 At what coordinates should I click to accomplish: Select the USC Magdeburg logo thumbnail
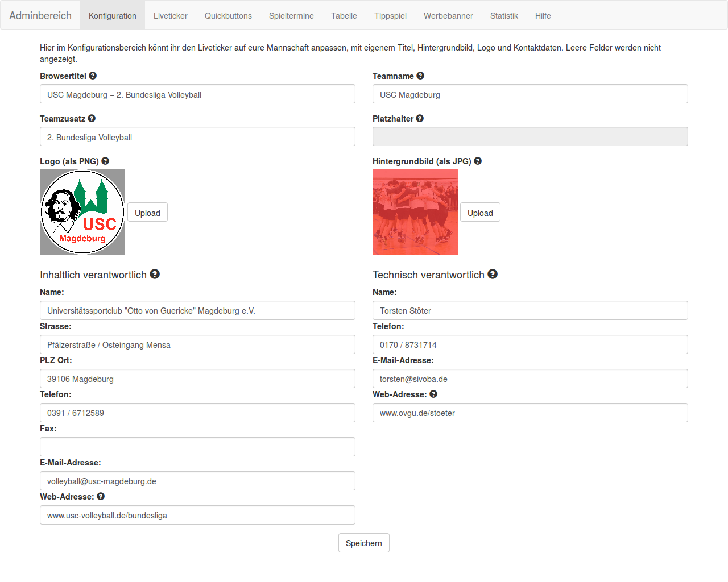click(82, 212)
